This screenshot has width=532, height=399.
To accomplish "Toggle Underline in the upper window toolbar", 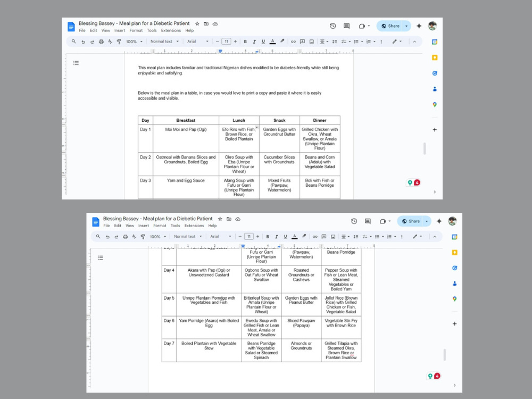I will click(x=263, y=41).
